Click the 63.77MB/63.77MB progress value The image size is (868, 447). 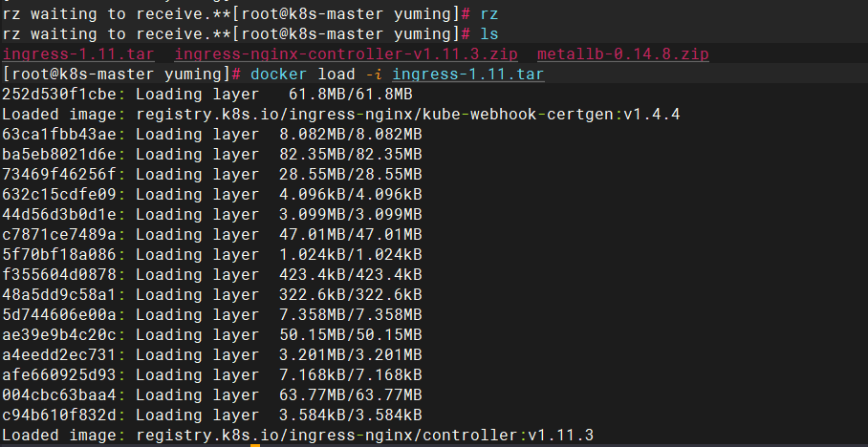[x=351, y=395]
